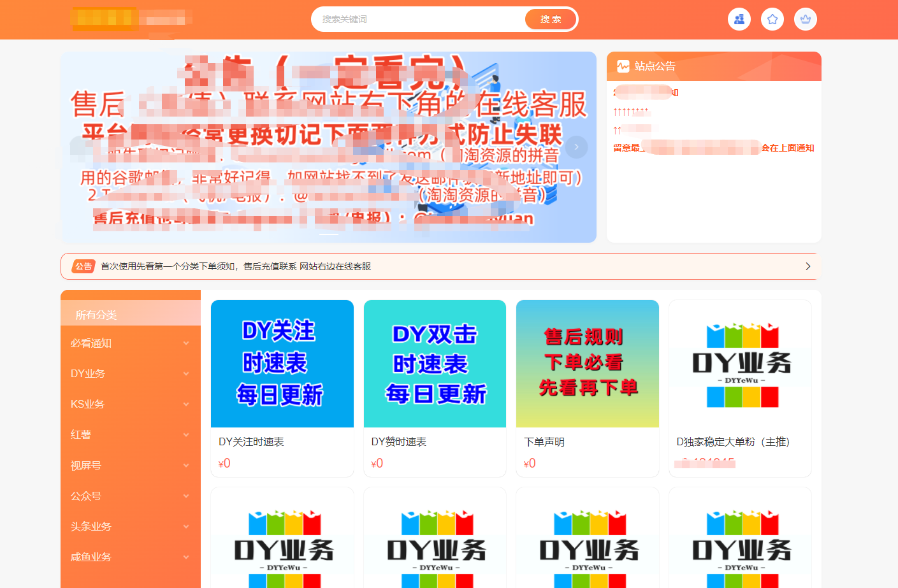Open the customer service contact icon
Viewport: 898px width, 588px height.
click(739, 19)
